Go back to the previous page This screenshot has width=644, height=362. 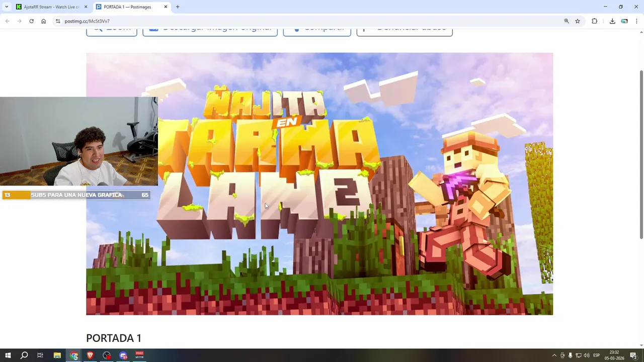pos(8,21)
